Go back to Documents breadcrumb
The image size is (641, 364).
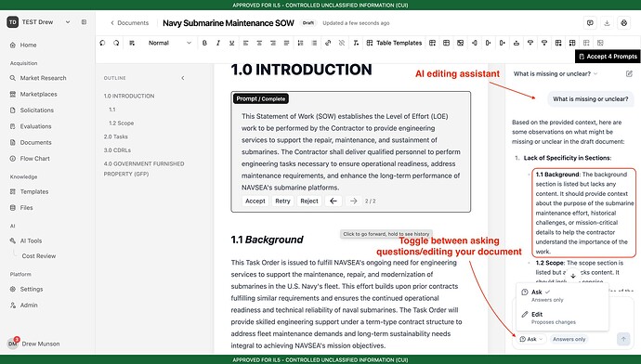point(129,23)
